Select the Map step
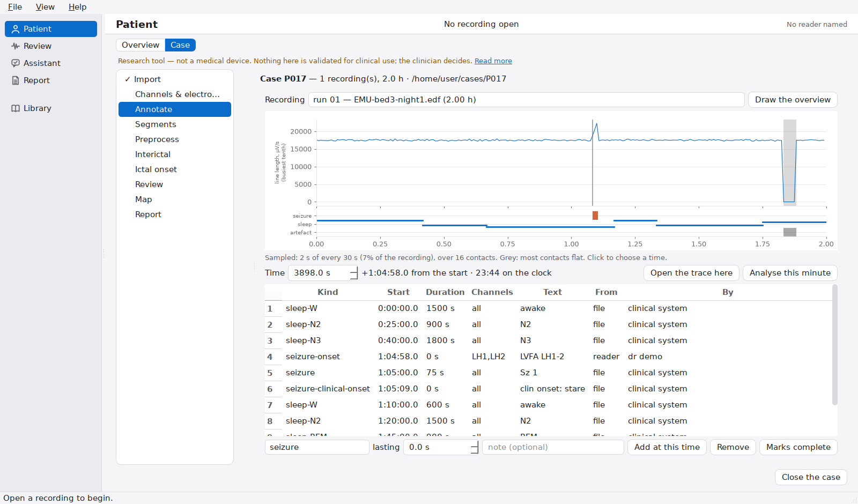 click(x=175, y=199)
